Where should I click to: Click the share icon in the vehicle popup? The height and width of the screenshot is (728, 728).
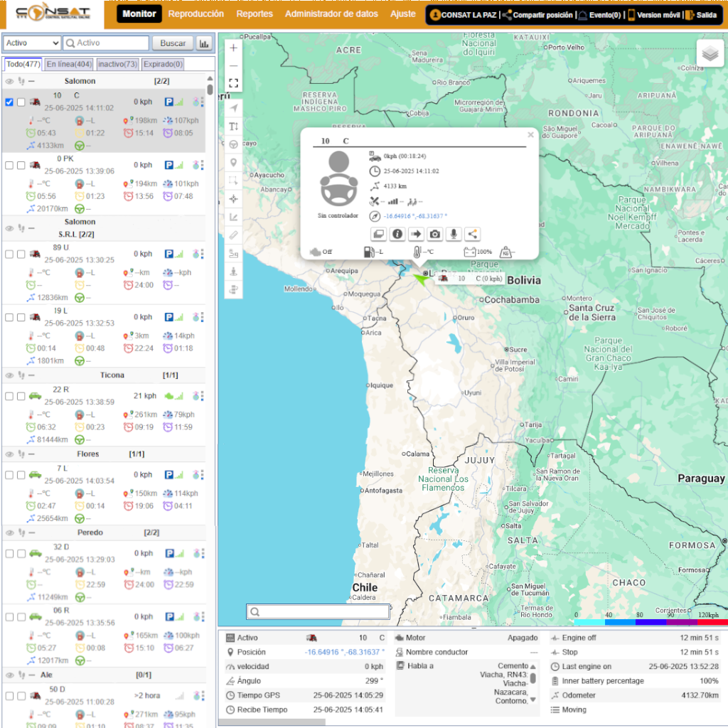click(471, 234)
